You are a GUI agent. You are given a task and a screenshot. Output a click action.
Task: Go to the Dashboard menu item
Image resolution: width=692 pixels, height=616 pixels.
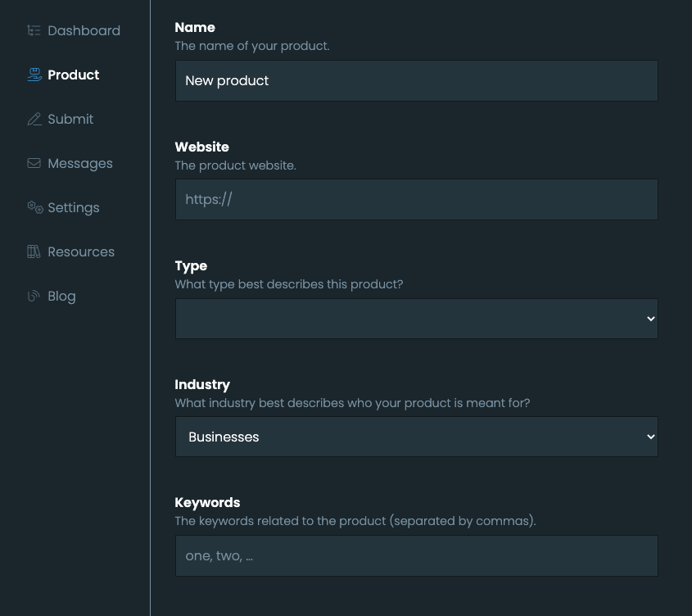point(84,31)
